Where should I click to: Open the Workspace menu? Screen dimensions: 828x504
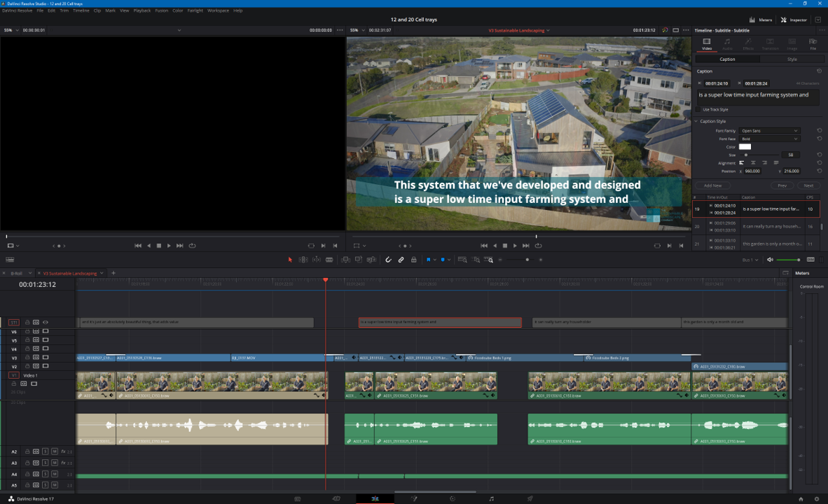tap(218, 10)
